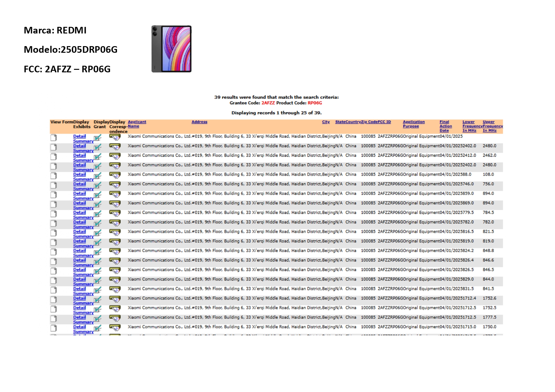Sort results by FCC ID header
This screenshot has height=392, width=555.
(384, 122)
